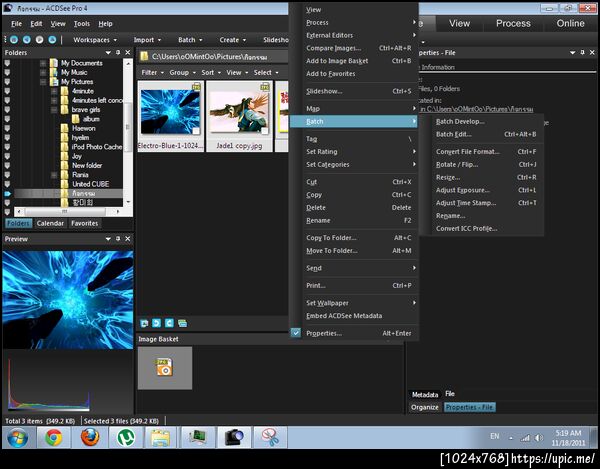Click the first circular icon in toolbar

point(14,40)
